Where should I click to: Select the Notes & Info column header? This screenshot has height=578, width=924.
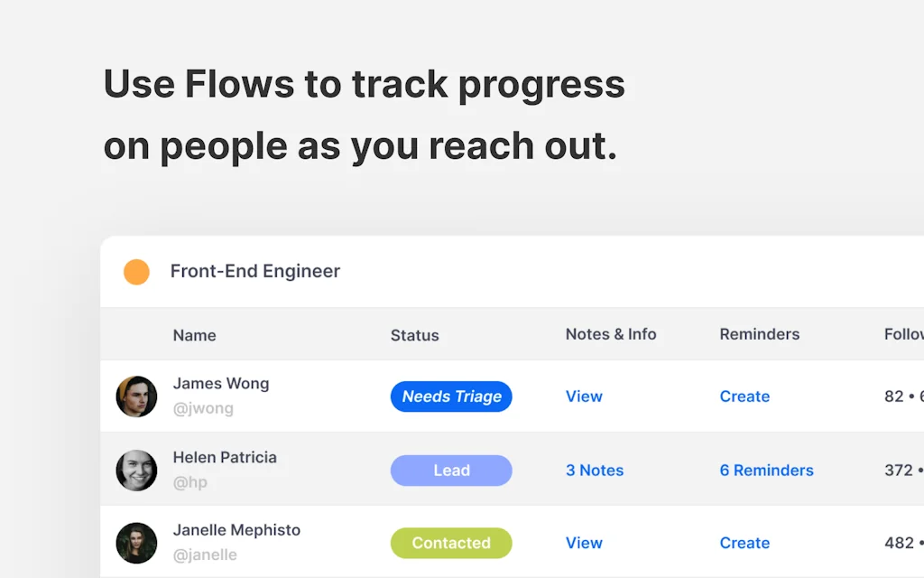click(611, 334)
